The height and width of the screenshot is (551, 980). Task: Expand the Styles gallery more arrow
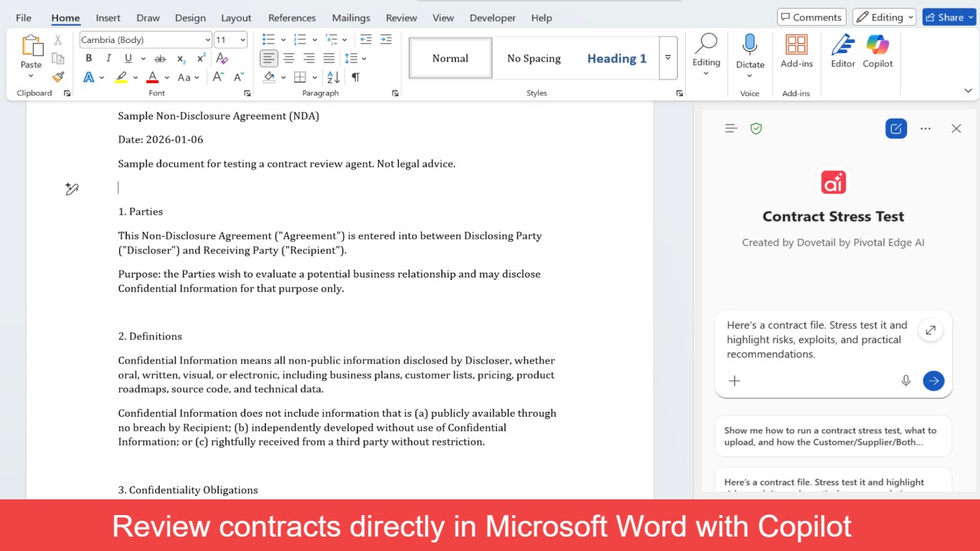[x=668, y=58]
